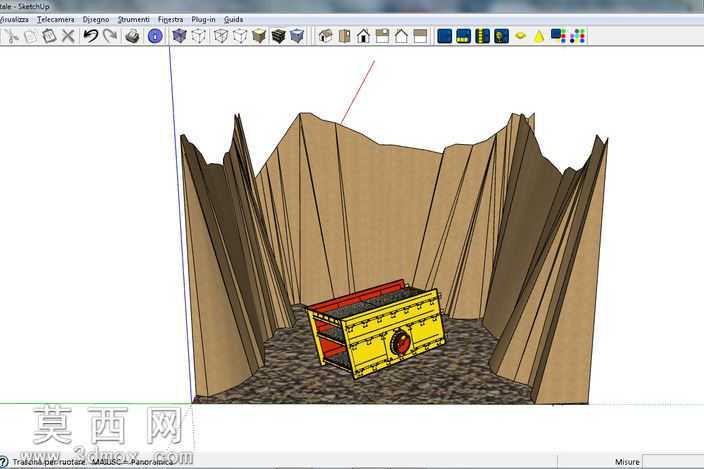Image resolution: width=704 pixels, height=469 pixels.
Task: Click the multicolored dots grid icon
Action: coord(577,36)
